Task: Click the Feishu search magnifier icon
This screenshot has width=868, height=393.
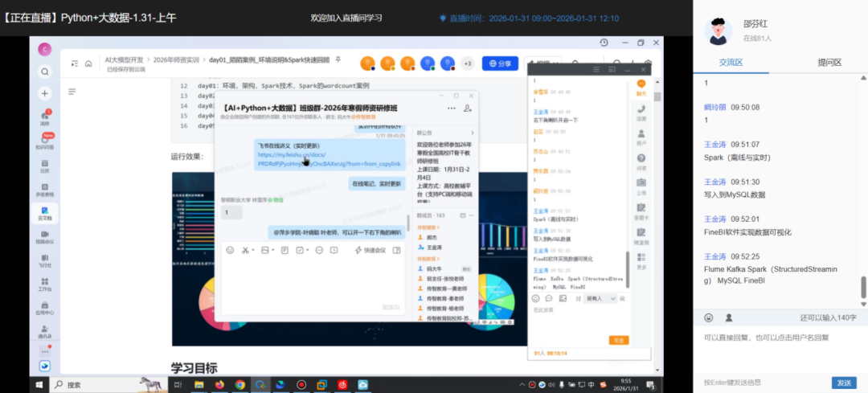Action: point(45,72)
